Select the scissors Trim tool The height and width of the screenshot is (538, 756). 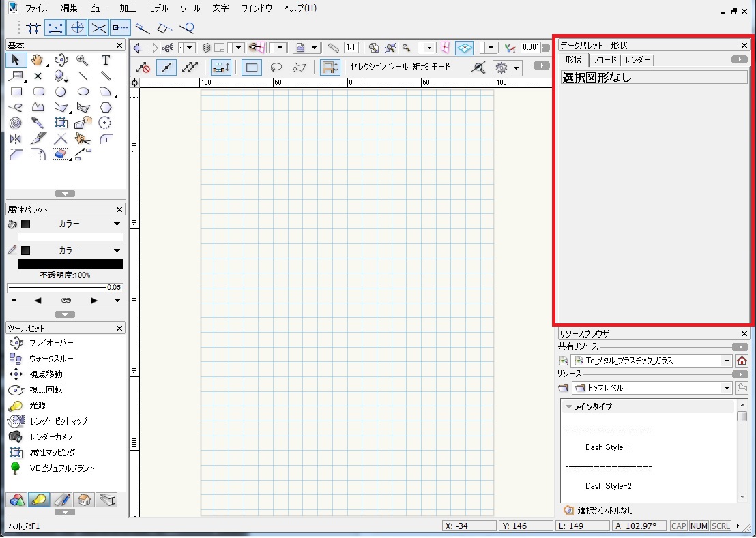tap(83, 138)
